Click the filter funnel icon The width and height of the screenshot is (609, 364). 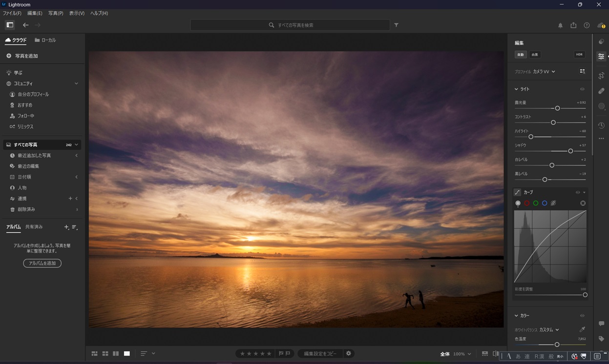click(x=396, y=25)
